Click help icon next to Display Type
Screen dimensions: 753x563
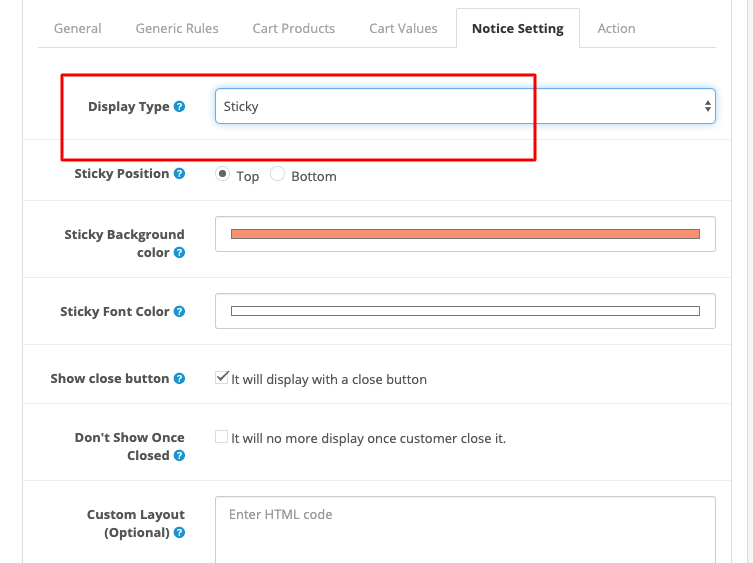pos(179,107)
